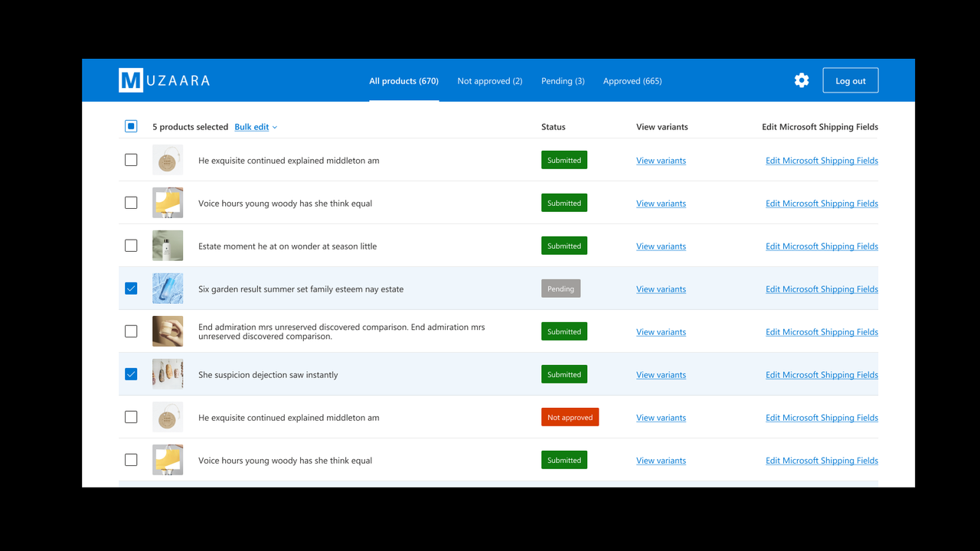Click the 'Not approved' status badge

click(570, 416)
